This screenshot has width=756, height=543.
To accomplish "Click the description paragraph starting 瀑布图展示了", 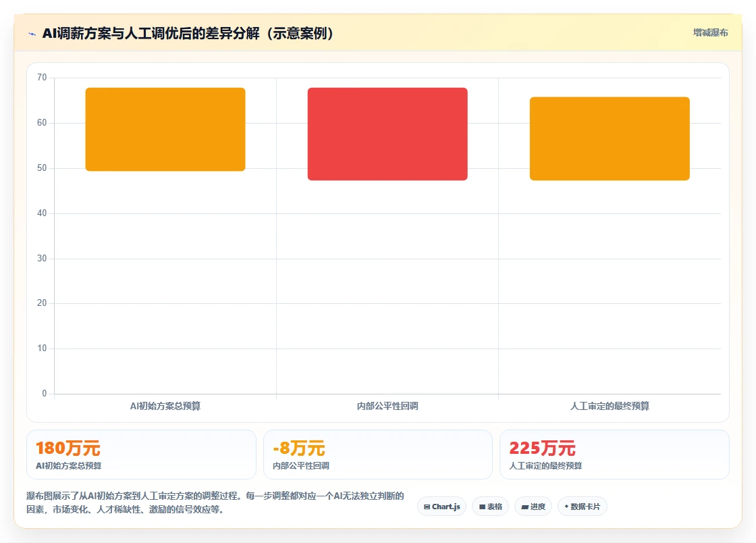I will click(x=215, y=502).
